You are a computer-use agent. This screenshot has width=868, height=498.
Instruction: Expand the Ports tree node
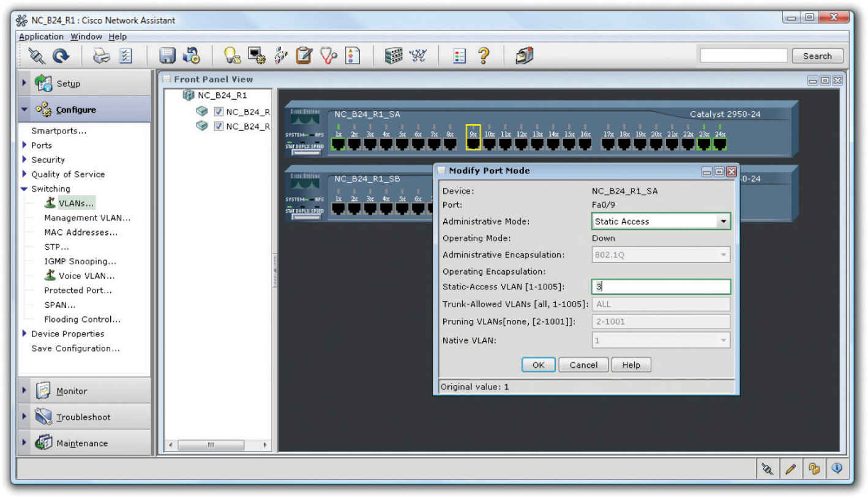pyautogui.click(x=24, y=145)
